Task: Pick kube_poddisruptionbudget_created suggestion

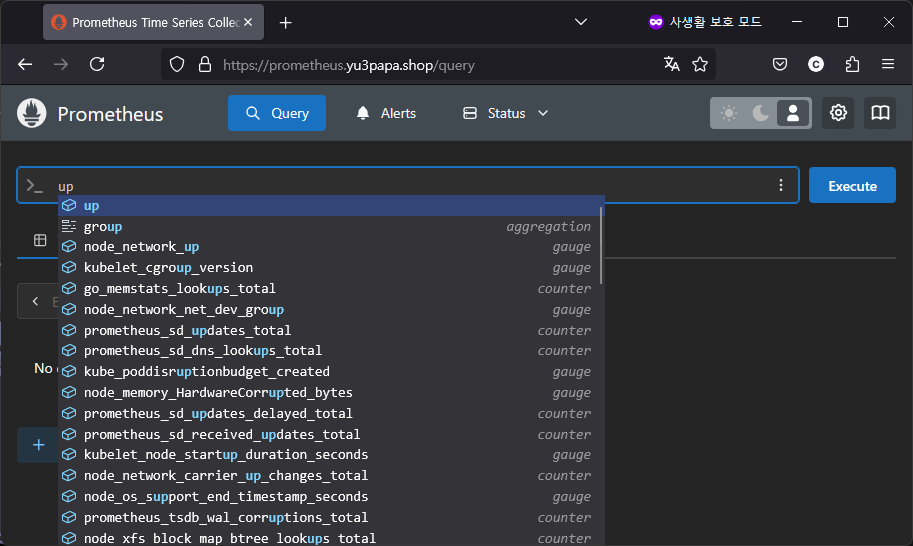Action: [x=331, y=372]
